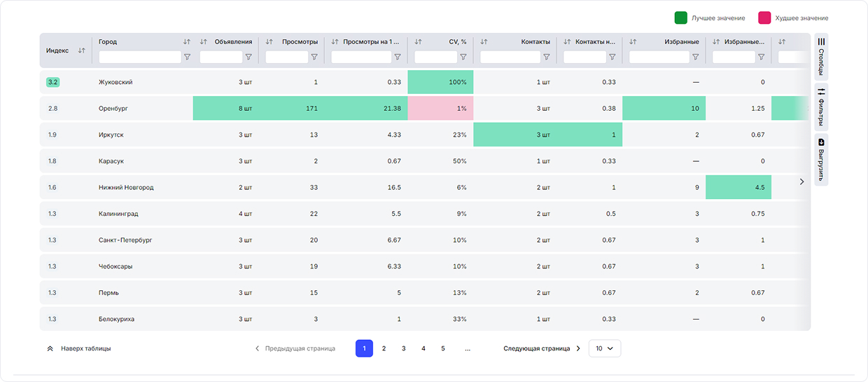Click filter funnel in Избранные column
This screenshot has height=382, width=868.
[x=695, y=57]
